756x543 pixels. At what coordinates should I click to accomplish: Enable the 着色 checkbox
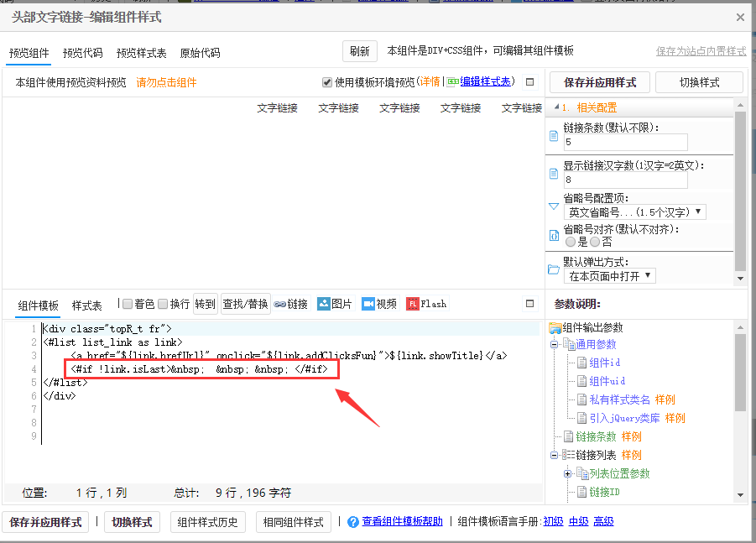128,304
